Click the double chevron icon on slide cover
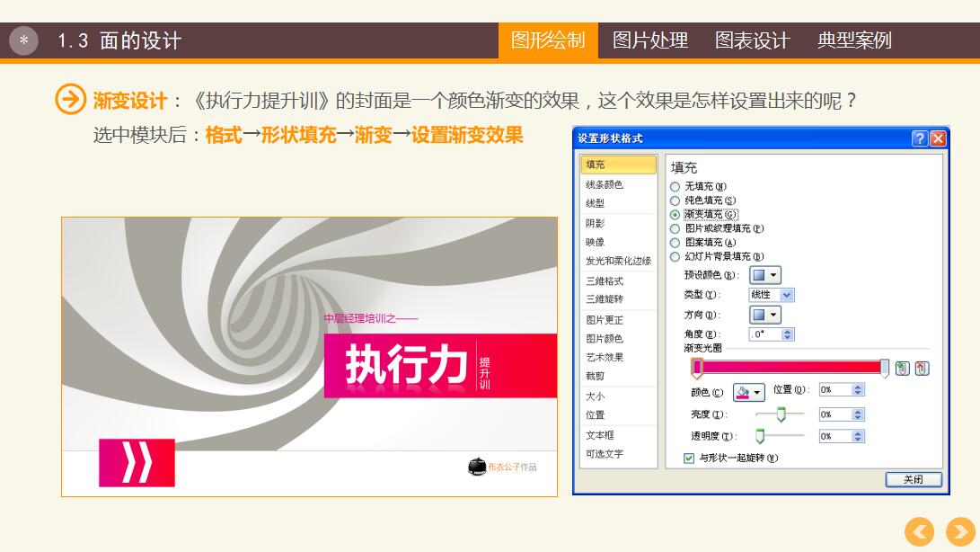This screenshot has height=552, width=980. pyautogui.click(x=137, y=463)
